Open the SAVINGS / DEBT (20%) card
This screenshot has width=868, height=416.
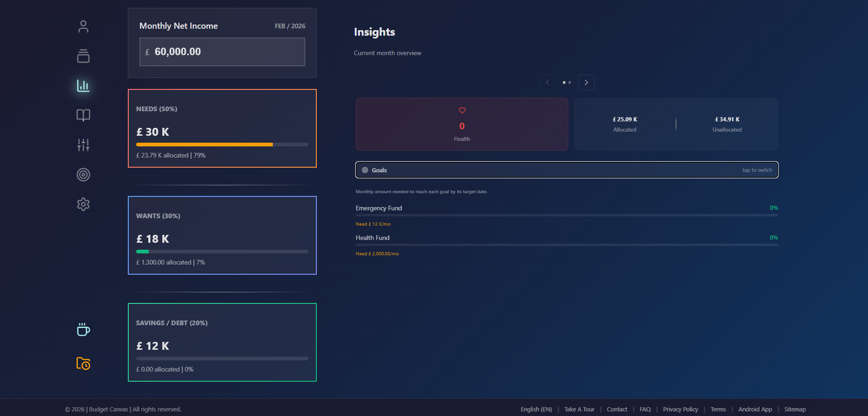pyautogui.click(x=222, y=342)
